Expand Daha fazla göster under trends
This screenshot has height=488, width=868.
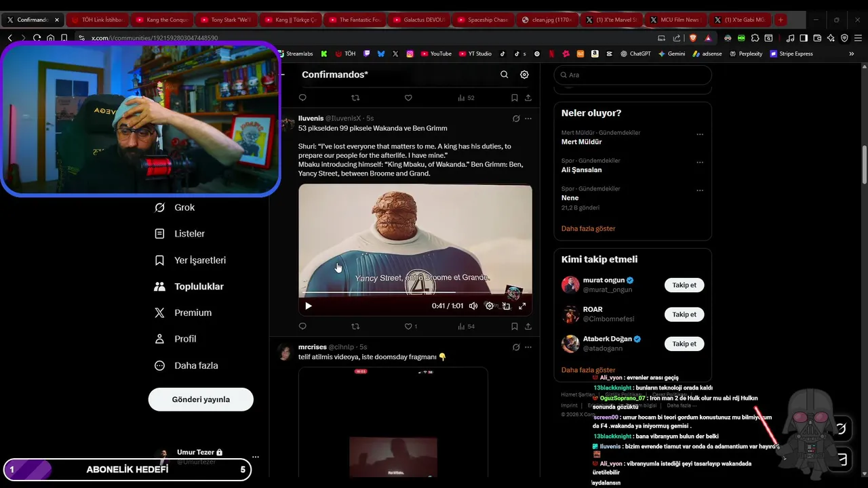588,228
